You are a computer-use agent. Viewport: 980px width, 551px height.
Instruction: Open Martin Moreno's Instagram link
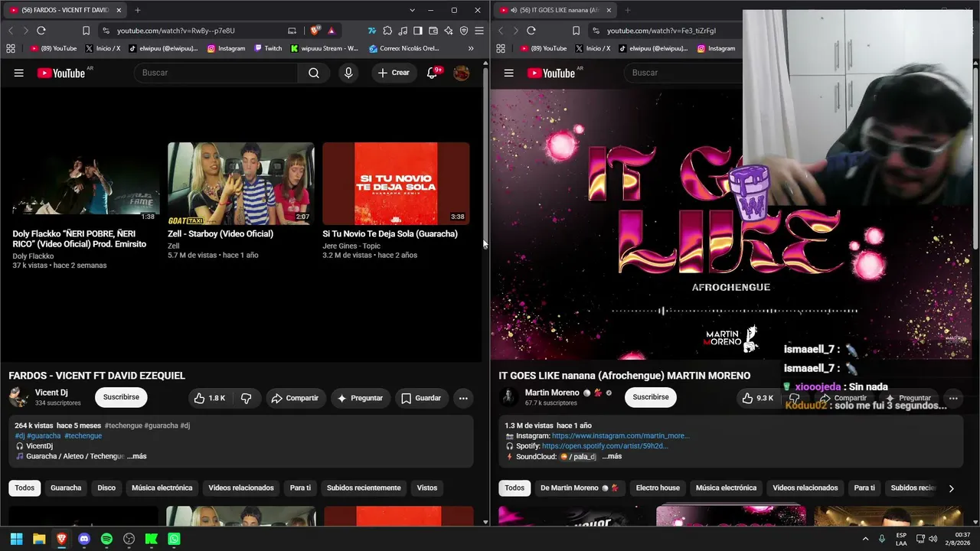[x=621, y=436]
